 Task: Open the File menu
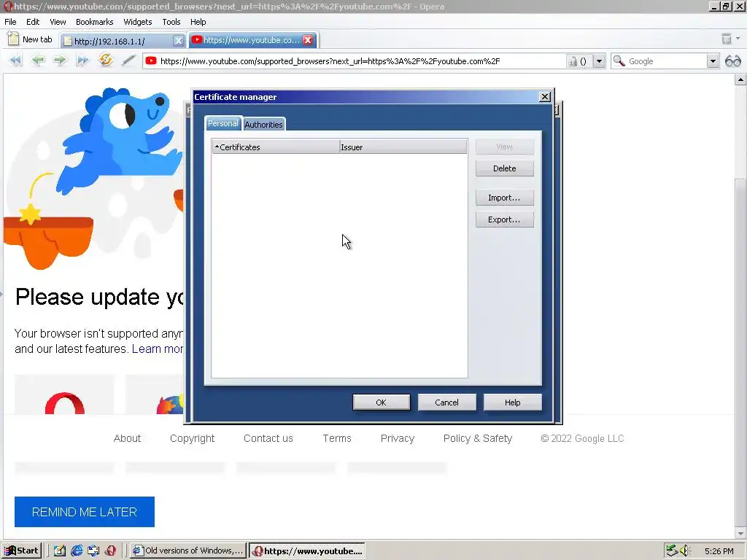[x=10, y=22]
